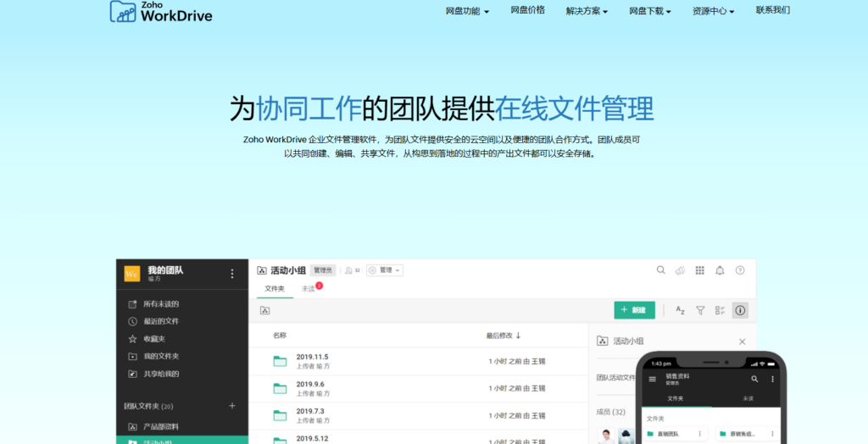Viewport: 868px width, 444px height.
Task: Click the announcements megaphone icon
Action: coord(681,270)
